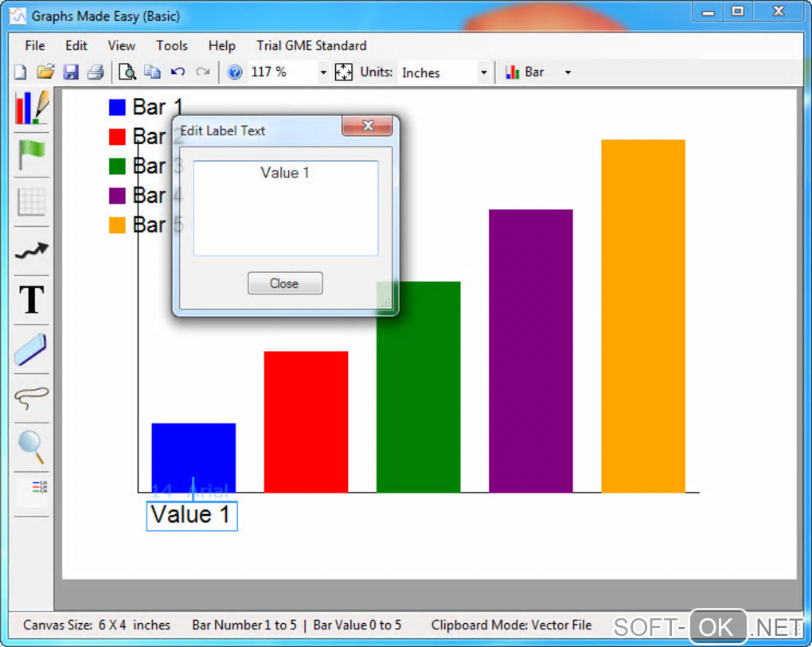Click the New document icon
The image size is (812, 647).
[x=20, y=72]
